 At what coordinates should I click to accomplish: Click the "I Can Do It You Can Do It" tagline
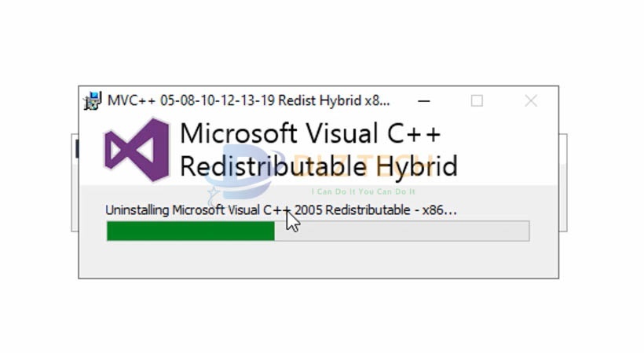tap(363, 191)
